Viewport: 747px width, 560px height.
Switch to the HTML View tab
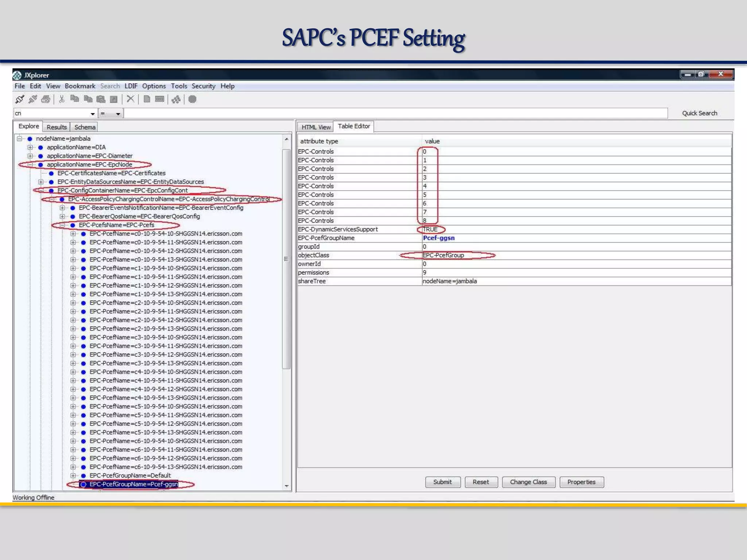coord(316,127)
